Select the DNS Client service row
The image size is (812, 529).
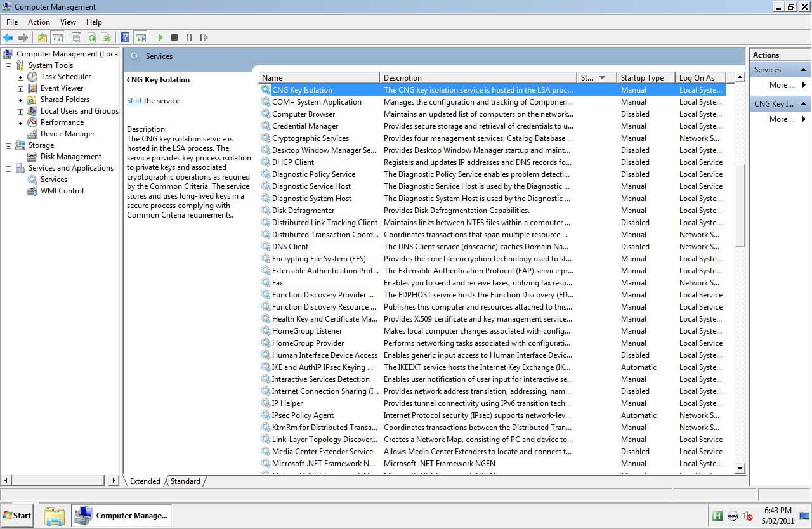(x=493, y=247)
